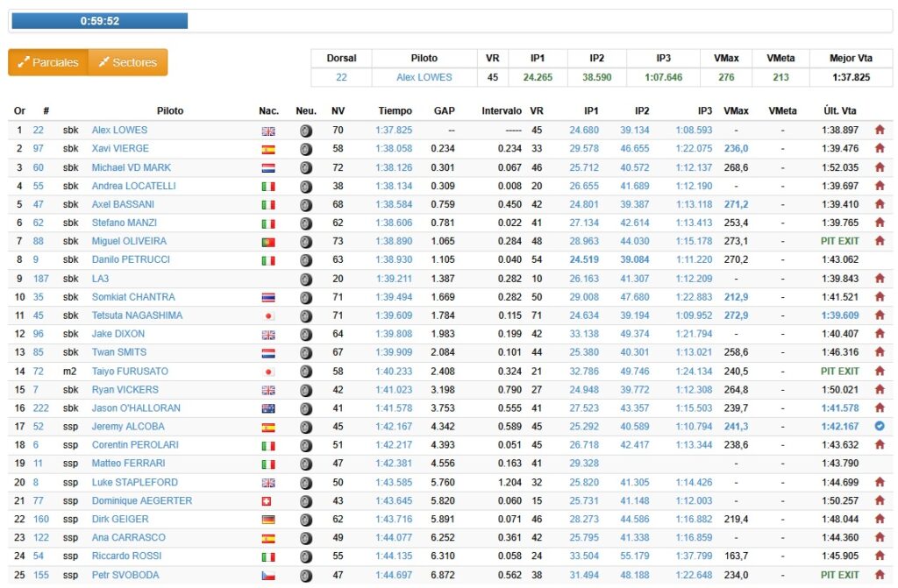Click the Japanese flag beside Tetsuta NAGASHIMA
This screenshot has width=898, height=588.
[268, 315]
